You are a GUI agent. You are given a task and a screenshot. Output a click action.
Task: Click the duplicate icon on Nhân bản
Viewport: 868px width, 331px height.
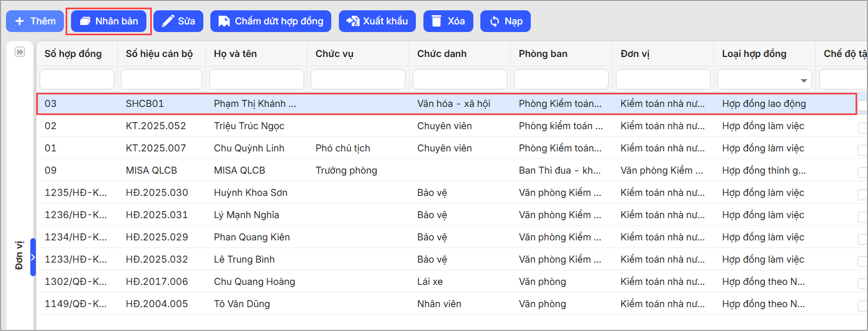(85, 21)
